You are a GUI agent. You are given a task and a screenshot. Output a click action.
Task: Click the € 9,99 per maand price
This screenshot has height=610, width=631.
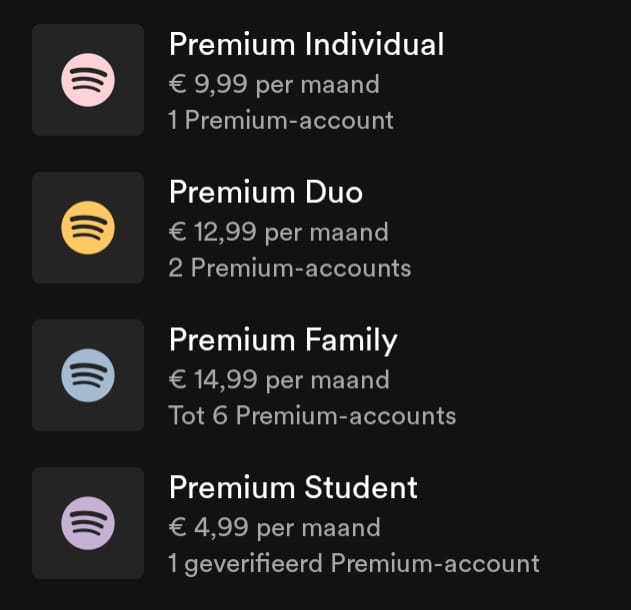(x=274, y=84)
